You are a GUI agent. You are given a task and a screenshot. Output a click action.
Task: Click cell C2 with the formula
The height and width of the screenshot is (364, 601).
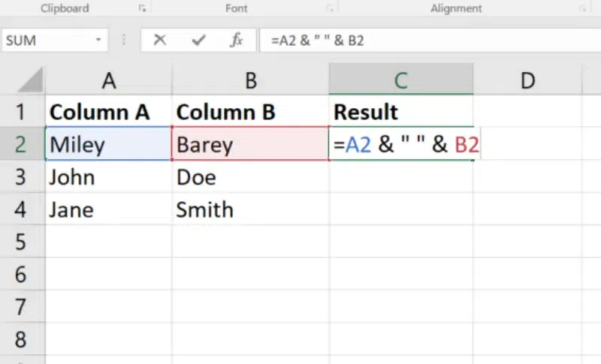(401, 145)
